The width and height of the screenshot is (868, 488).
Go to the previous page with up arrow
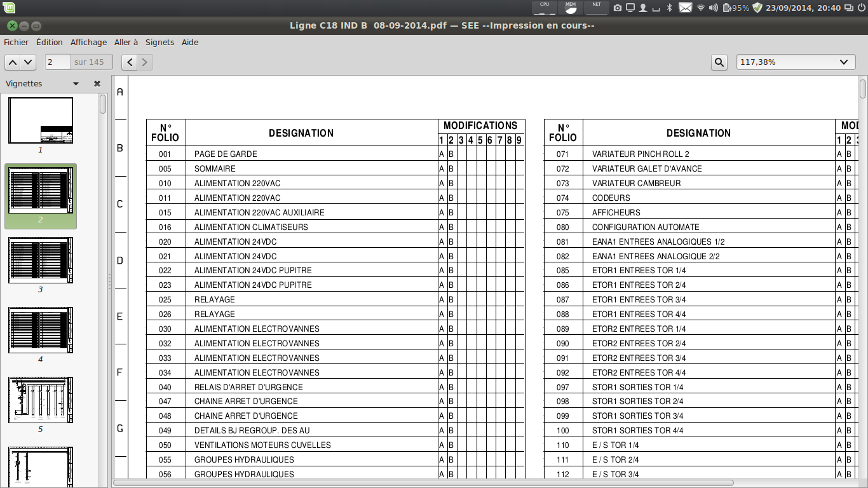[13, 62]
